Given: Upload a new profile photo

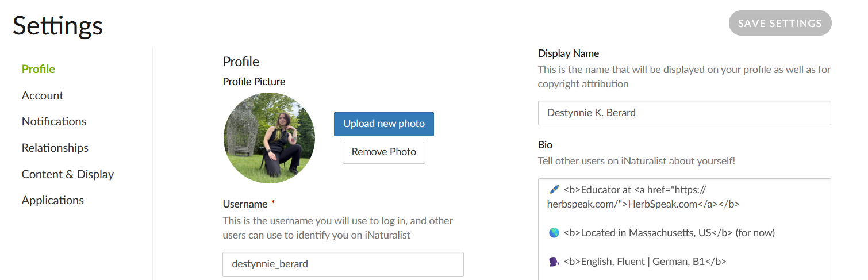Looking at the screenshot, I should pyautogui.click(x=383, y=124).
